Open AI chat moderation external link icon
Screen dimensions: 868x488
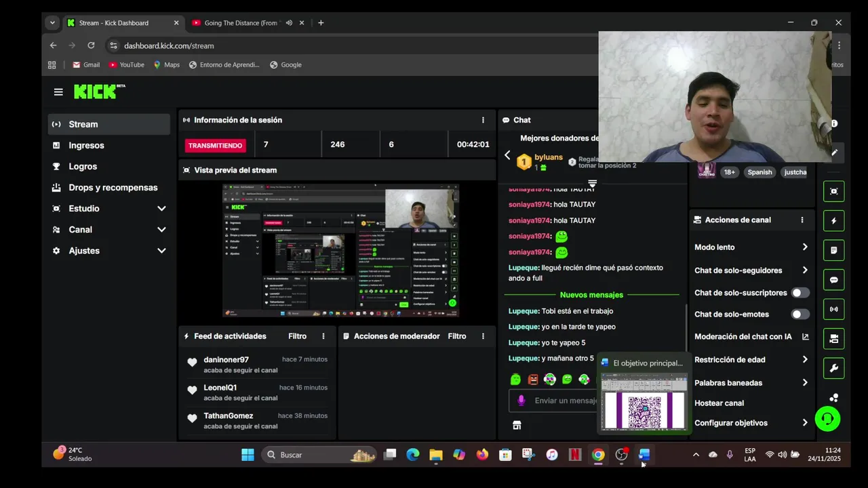pyautogui.click(x=805, y=337)
